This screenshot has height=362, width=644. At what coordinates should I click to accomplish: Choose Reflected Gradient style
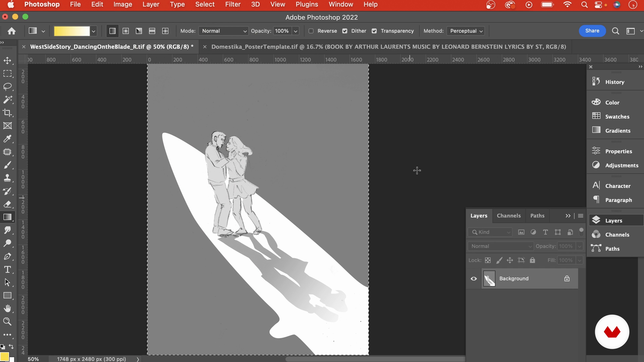[x=152, y=31]
